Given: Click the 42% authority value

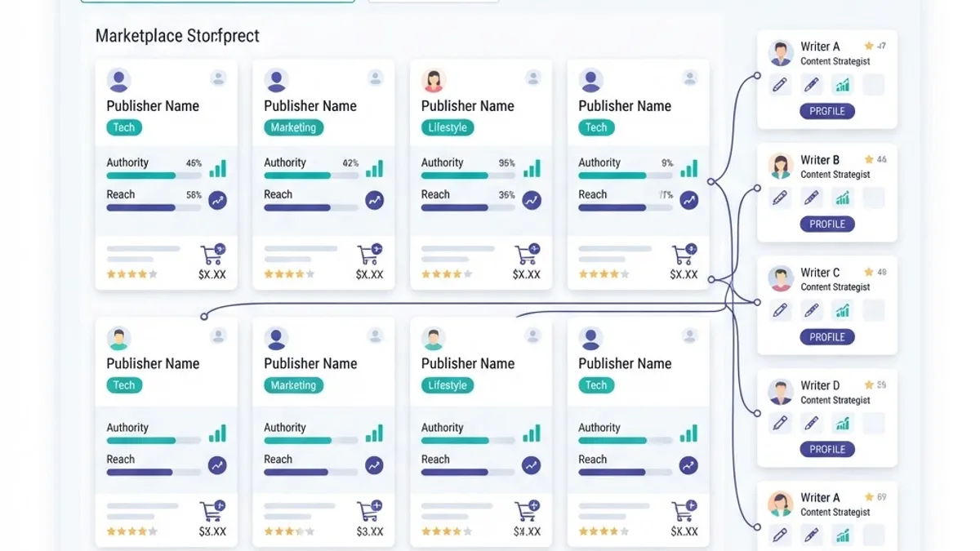Looking at the screenshot, I should point(350,163).
